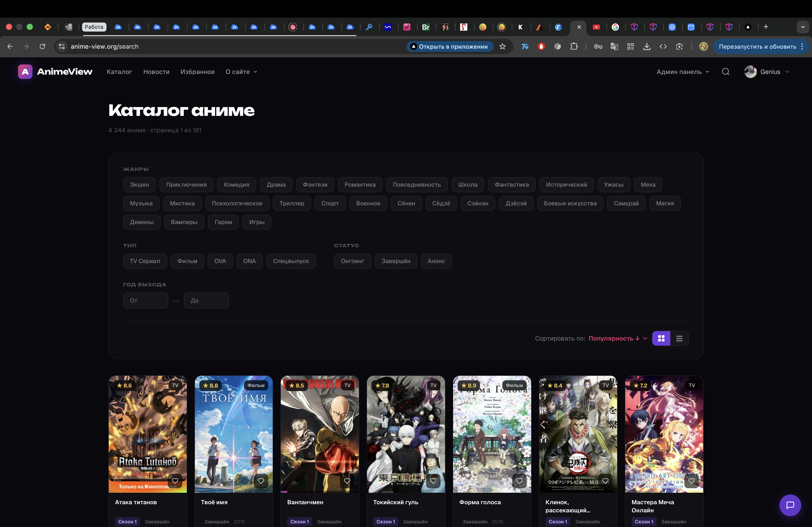Toggle the Фильм type filter
The height and width of the screenshot is (527, 812).
pyautogui.click(x=187, y=261)
